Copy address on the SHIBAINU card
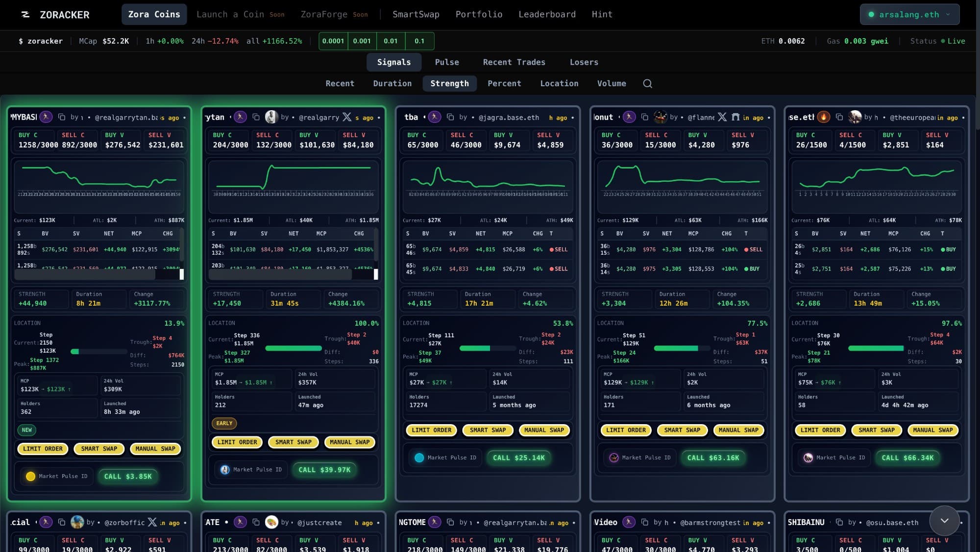 coord(839,522)
